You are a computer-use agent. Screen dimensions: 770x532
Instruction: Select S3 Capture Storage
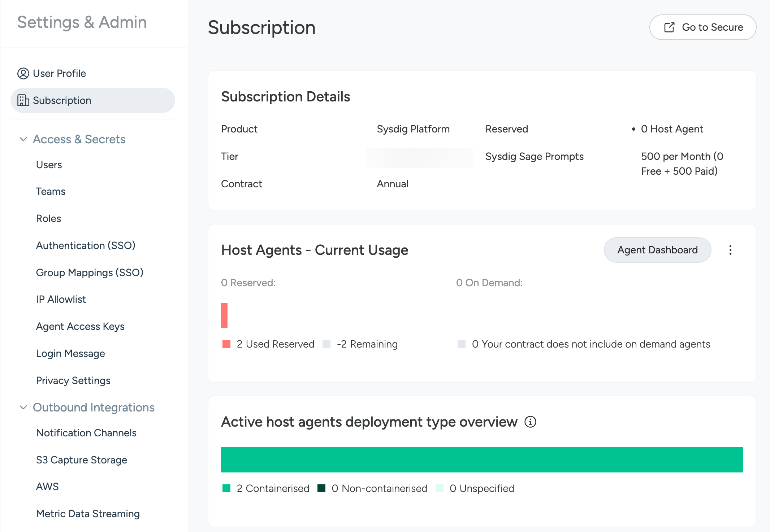82,460
